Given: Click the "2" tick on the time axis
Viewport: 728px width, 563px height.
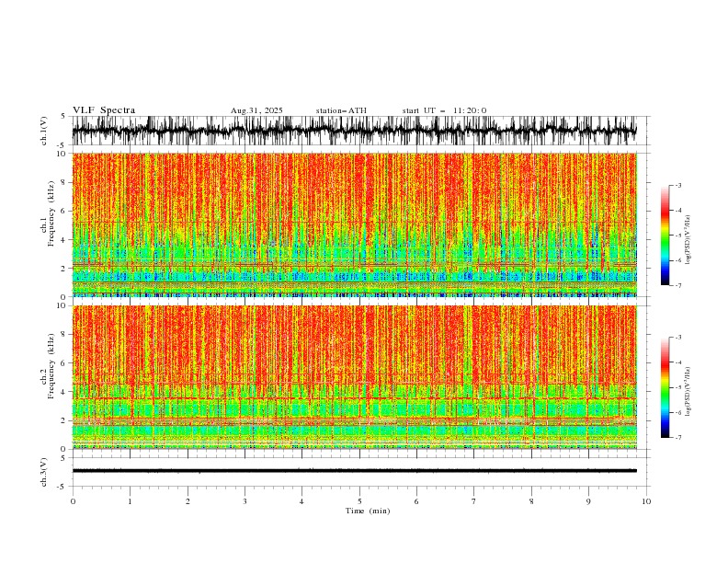Looking at the screenshot, I should (x=188, y=501).
